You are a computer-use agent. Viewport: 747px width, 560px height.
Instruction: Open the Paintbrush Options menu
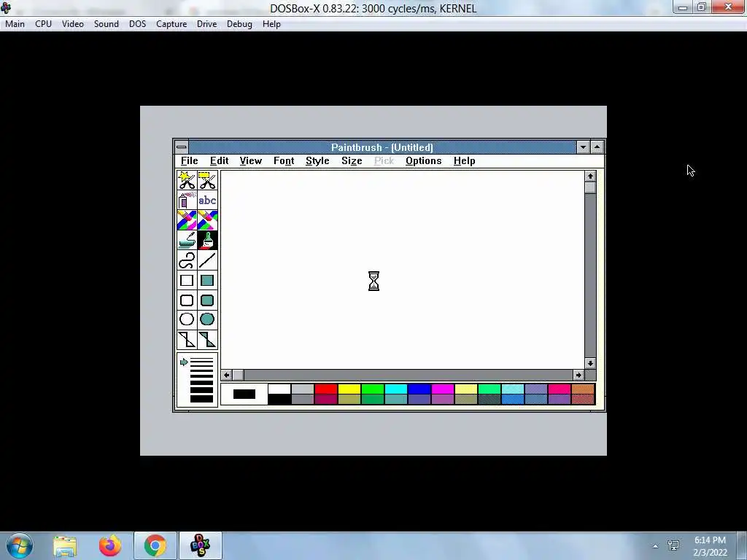pos(424,161)
